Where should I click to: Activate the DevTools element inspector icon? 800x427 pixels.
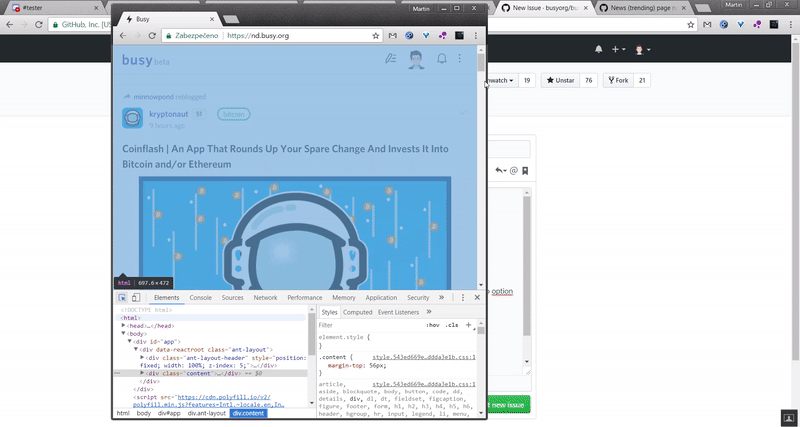(x=122, y=297)
